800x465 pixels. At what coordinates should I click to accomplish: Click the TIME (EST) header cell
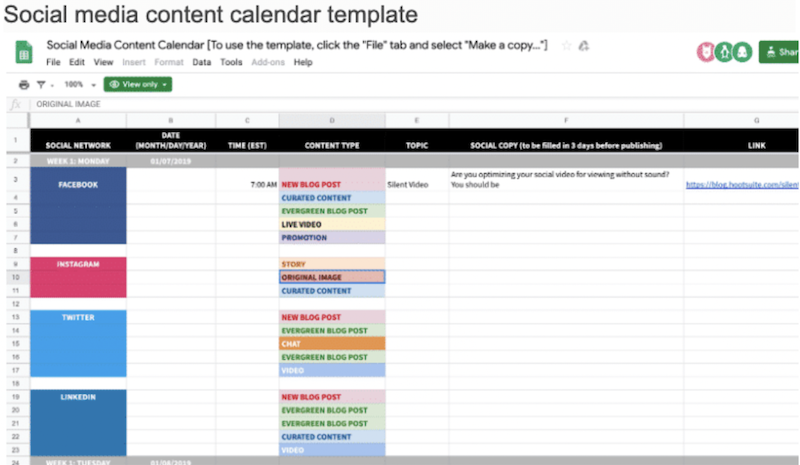[247, 140]
